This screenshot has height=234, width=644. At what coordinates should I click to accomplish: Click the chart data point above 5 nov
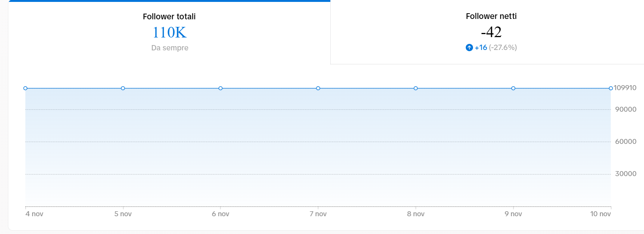coord(123,88)
